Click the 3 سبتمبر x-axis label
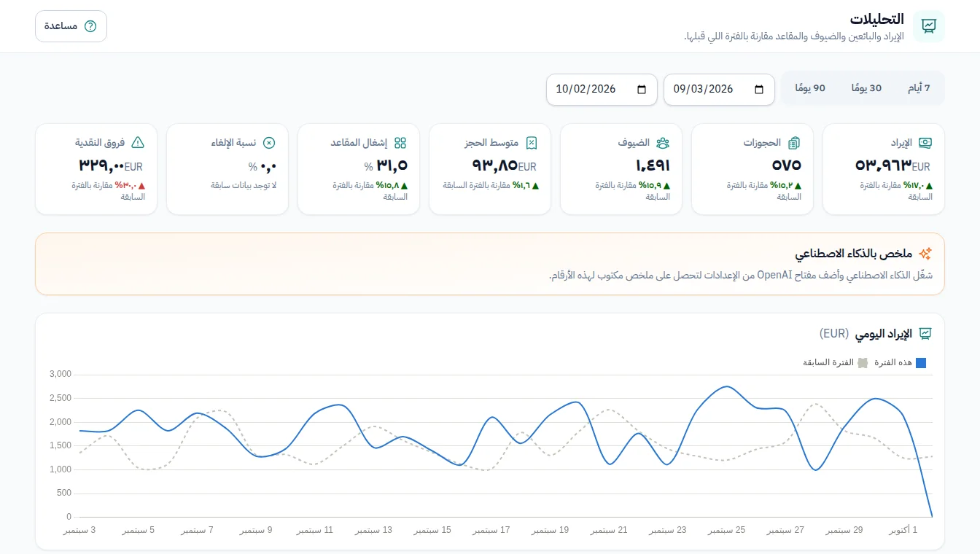 tap(79, 530)
